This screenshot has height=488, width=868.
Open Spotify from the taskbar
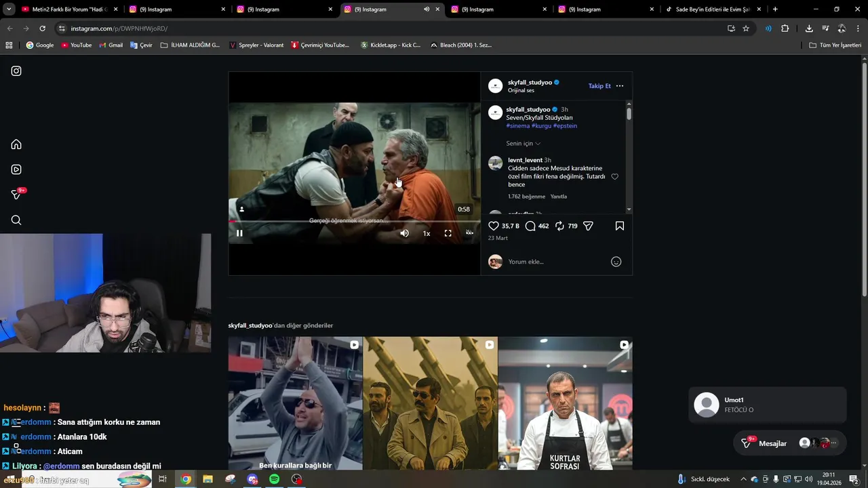(x=275, y=479)
